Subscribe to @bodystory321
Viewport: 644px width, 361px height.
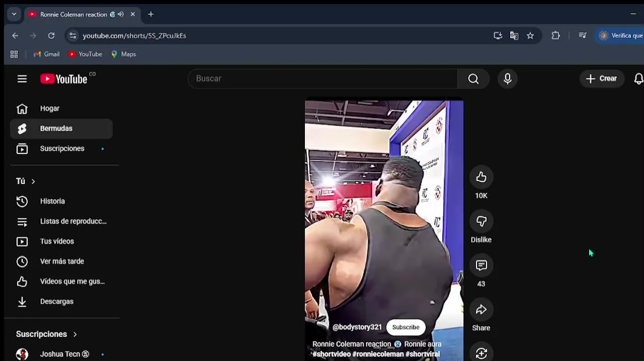click(x=406, y=327)
